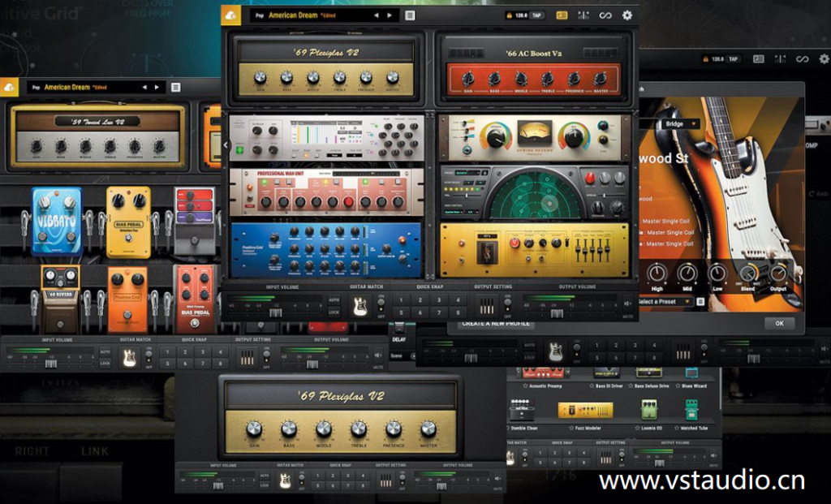
Task: Click Output Setting fader icon in front window
Action: 487,306
